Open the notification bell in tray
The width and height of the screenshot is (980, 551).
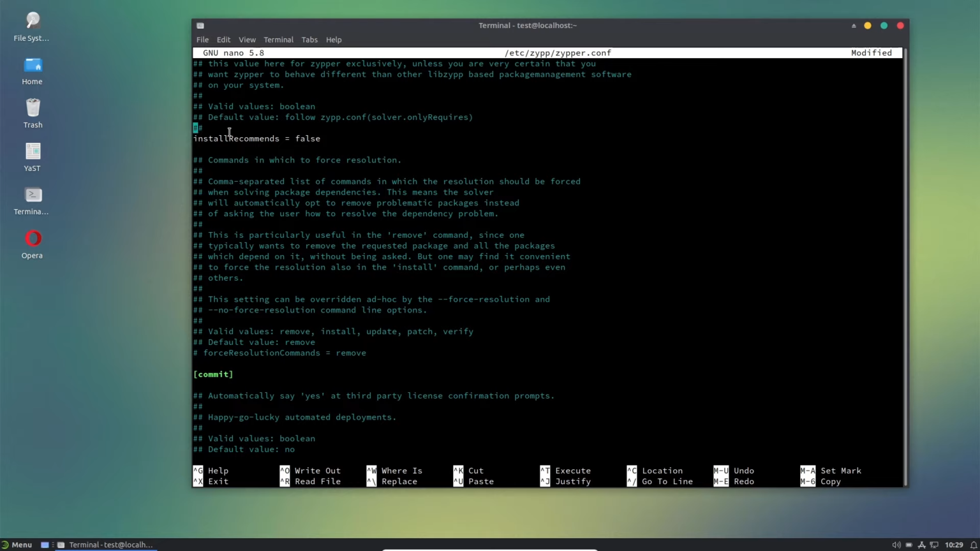[x=974, y=545]
